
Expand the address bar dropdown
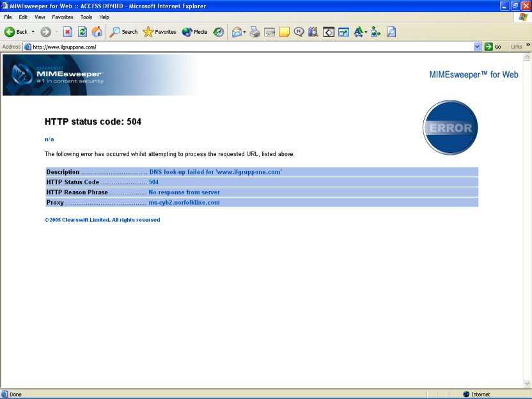(478, 47)
